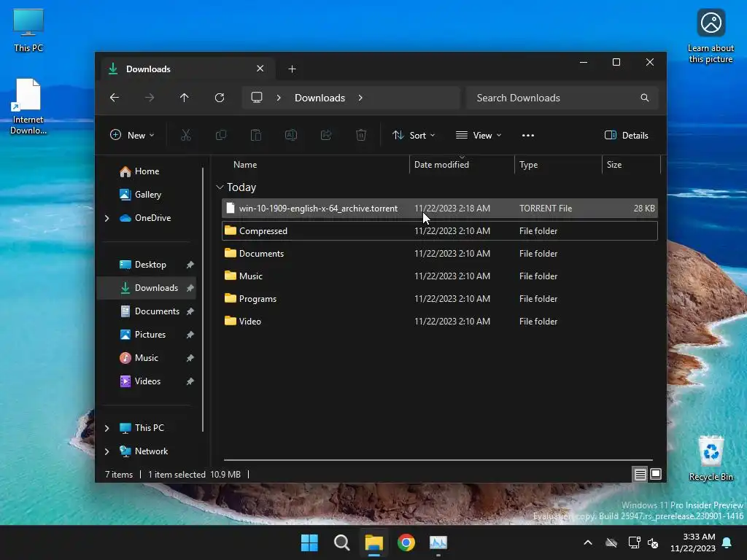Open Google Chrome from taskbar
This screenshot has height=560, width=747.
click(406, 542)
